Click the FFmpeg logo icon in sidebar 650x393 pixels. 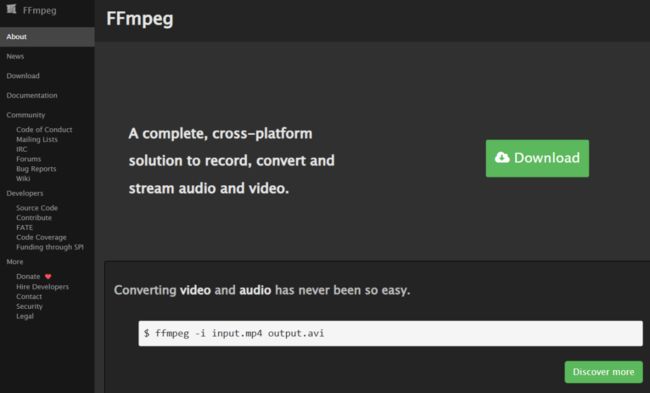click(x=11, y=9)
